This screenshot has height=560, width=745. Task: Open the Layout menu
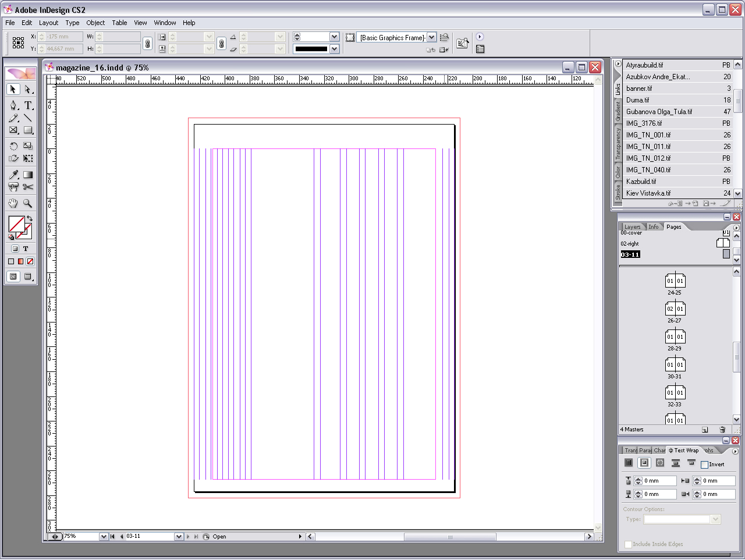48,23
